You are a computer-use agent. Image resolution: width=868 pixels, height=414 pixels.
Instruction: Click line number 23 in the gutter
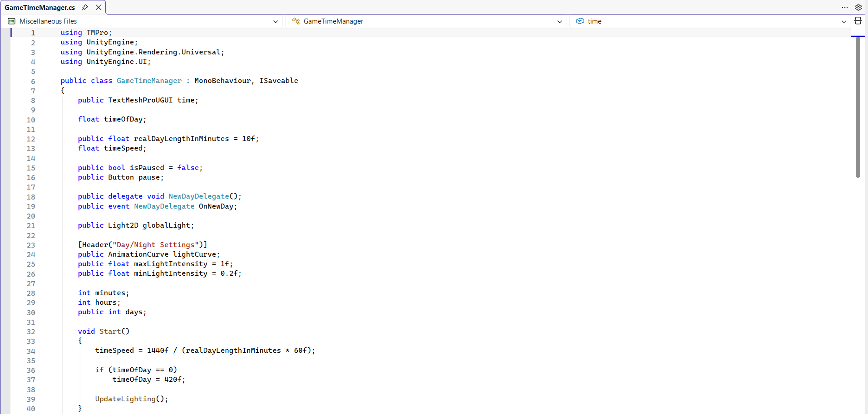click(x=31, y=245)
